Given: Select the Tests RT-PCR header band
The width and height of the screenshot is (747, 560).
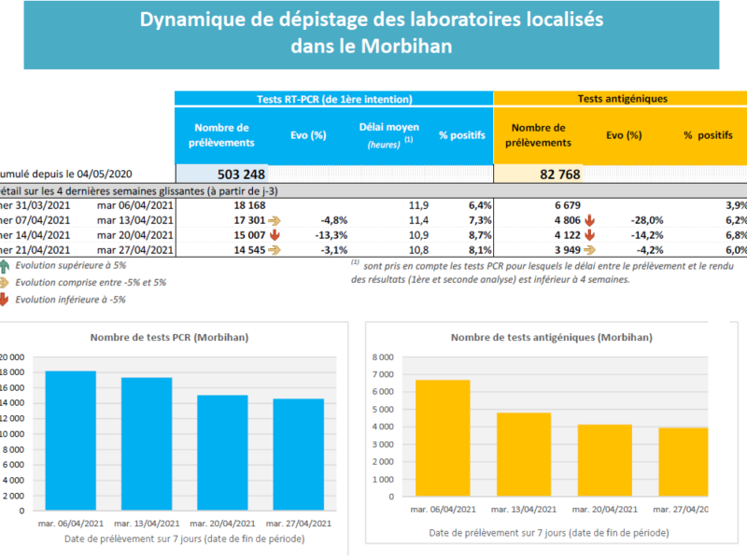Looking at the screenshot, I should click(x=333, y=99).
